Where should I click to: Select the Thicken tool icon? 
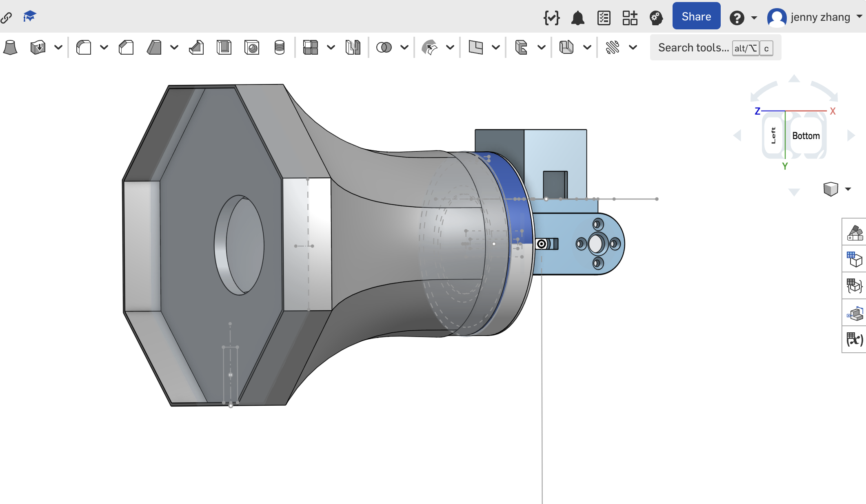coord(38,48)
